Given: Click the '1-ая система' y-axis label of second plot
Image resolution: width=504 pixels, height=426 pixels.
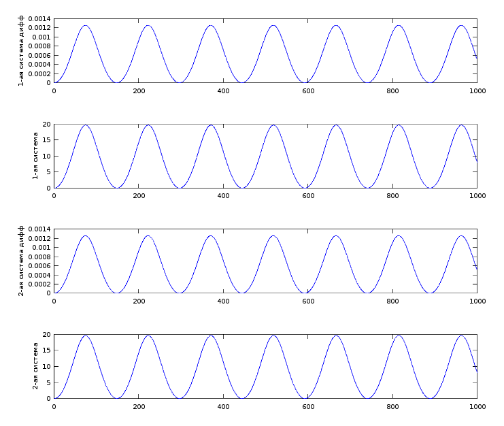Looking at the screenshot, I should (36, 156).
